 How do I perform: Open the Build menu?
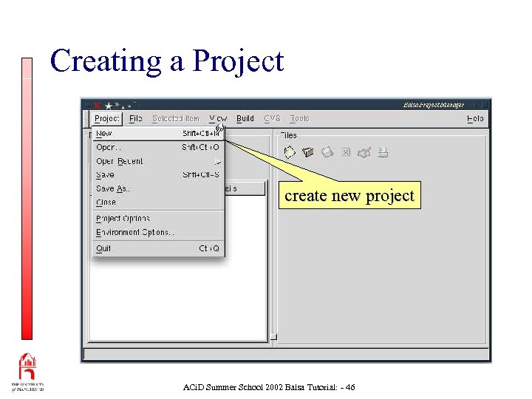click(245, 118)
